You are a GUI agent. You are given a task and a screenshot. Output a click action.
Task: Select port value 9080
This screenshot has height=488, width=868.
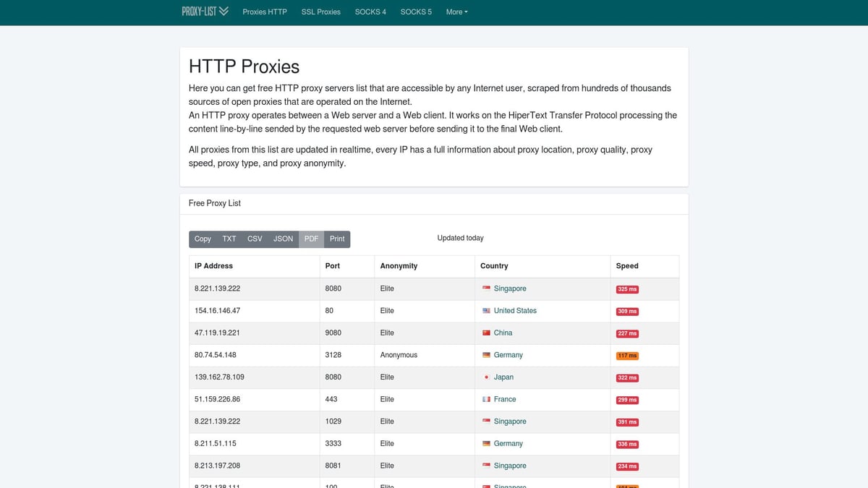(x=333, y=333)
